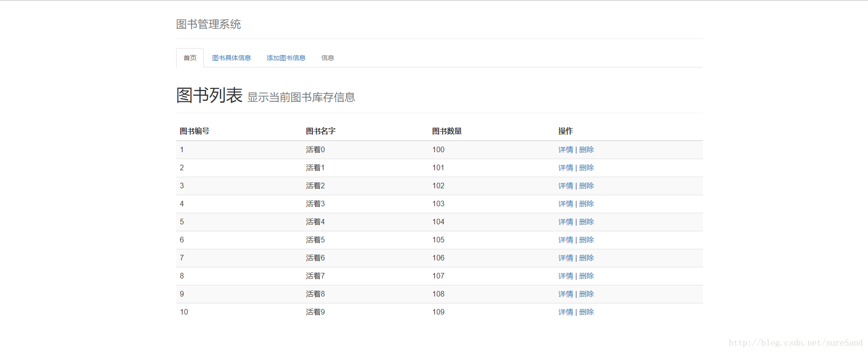Select the 信息 tab
The width and height of the screenshot is (868, 352).
point(328,58)
